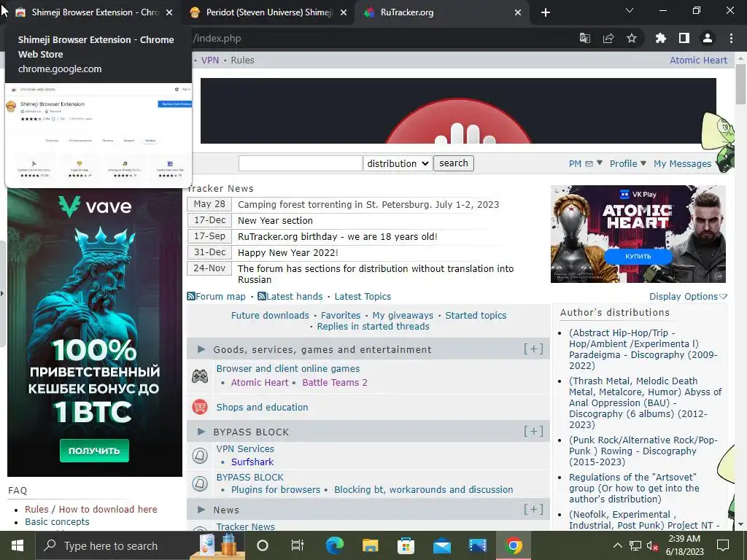Open Rules / How to download here

91,509
